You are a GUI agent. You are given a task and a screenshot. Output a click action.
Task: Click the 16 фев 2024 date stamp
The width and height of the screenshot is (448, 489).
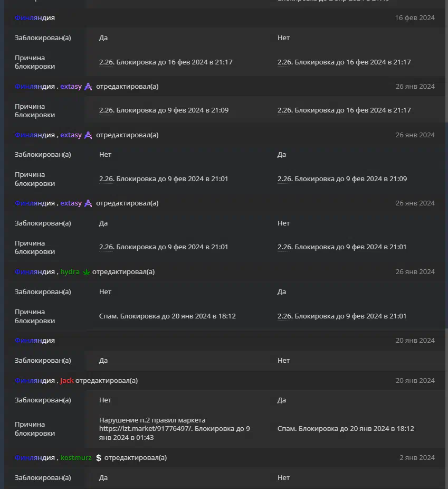[415, 18]
